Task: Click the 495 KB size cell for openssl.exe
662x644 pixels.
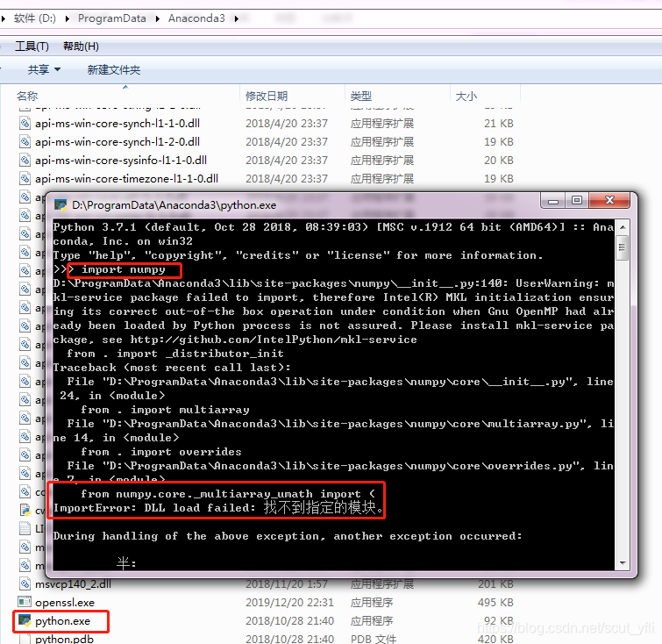Action: click(x=495, y=602)
